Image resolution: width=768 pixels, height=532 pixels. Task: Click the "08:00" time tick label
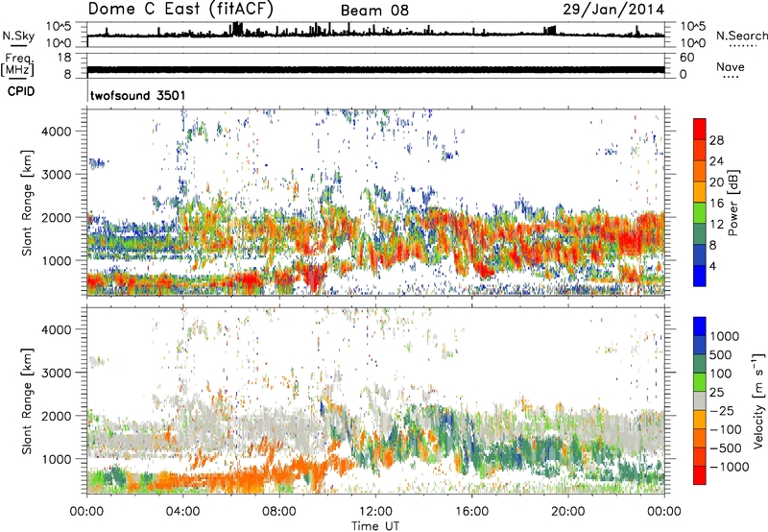click(x=279, y=512)
